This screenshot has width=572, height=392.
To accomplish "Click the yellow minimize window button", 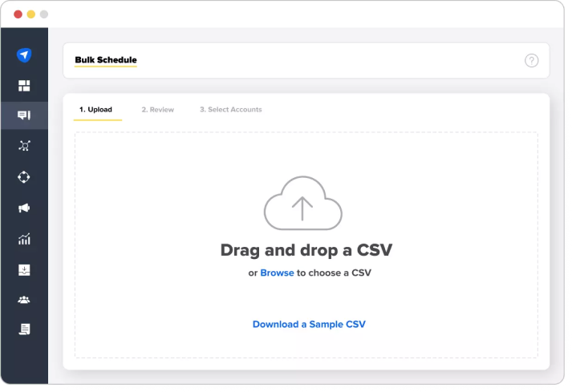I will (31, 14).
